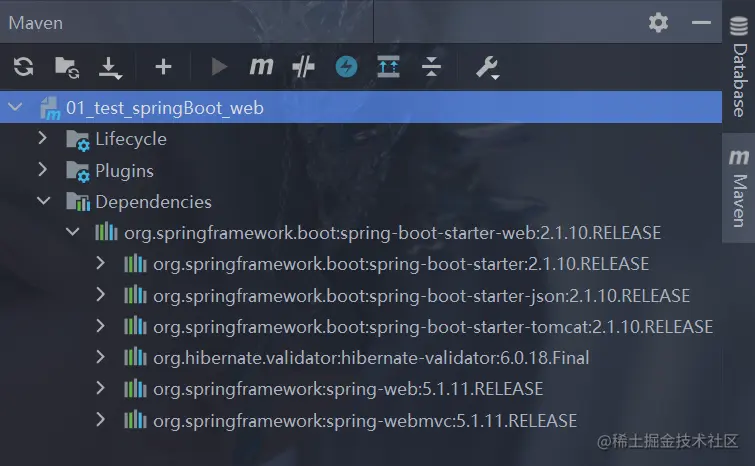Click the Lifecycle folder gear icon
This screenshot has height=466, width=755.
[78, 140]
